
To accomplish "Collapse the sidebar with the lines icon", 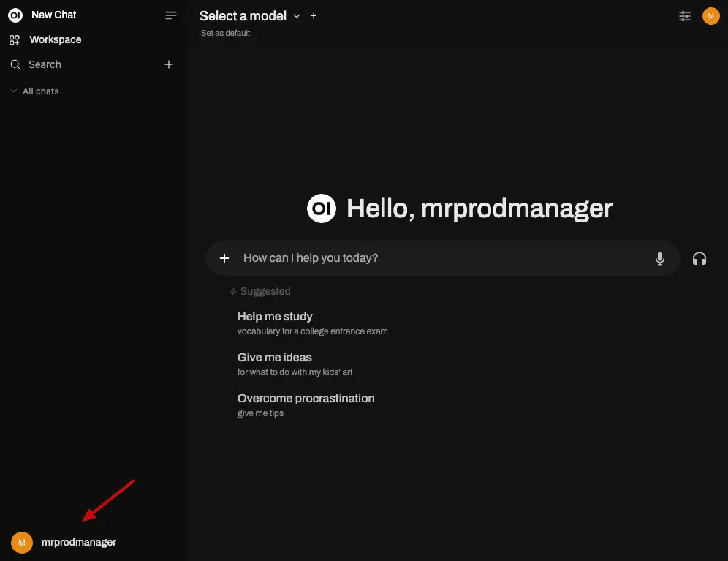I will [x=171, y=15].
